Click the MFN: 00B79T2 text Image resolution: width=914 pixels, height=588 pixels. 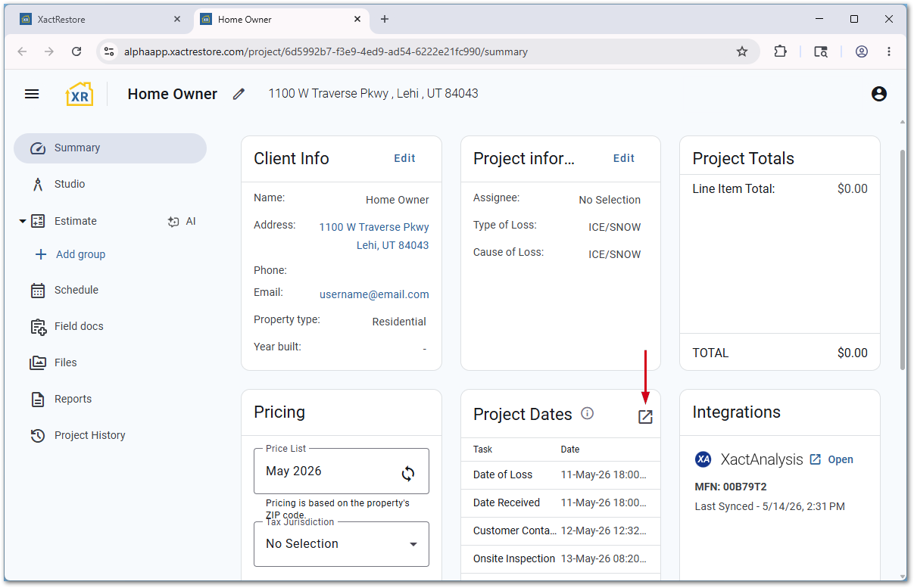pos(731,487)
